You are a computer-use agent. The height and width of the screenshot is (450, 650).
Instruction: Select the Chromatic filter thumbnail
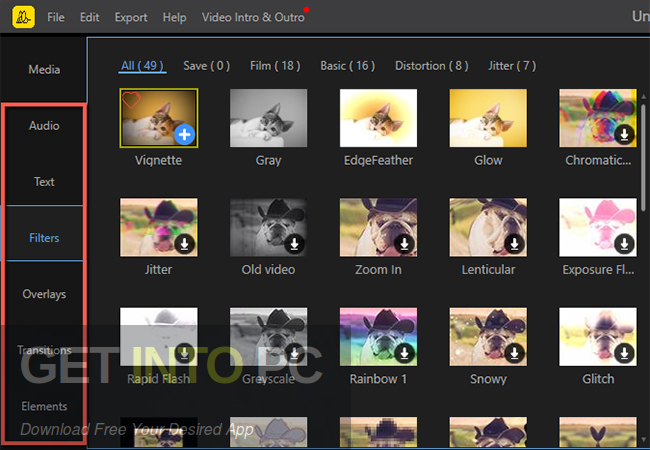pyautogui.click(x=598, y=118)
